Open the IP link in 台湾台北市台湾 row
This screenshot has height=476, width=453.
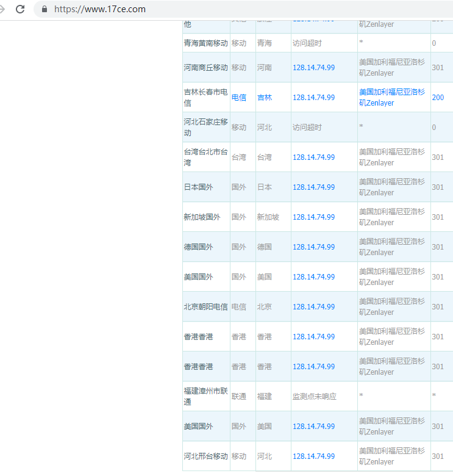coord(313,157)
